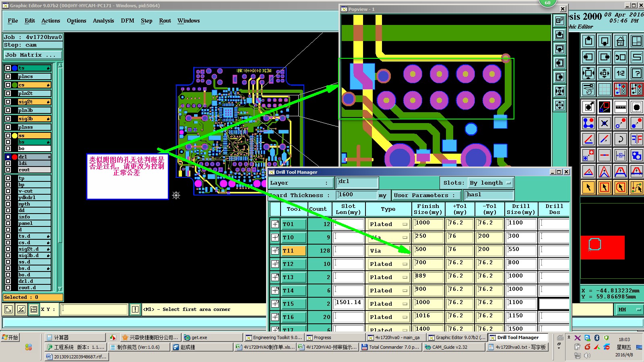The width and height of the screenshot is (644, 362).
Task: Open the Analysis menu
Action: (103, 21)
